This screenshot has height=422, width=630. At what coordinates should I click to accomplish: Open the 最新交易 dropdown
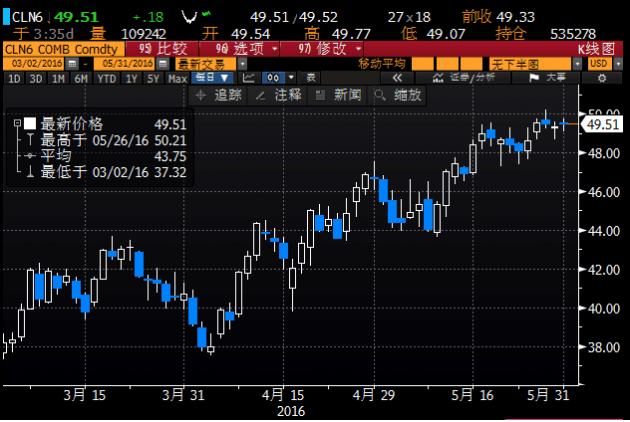tap(209, 64)
